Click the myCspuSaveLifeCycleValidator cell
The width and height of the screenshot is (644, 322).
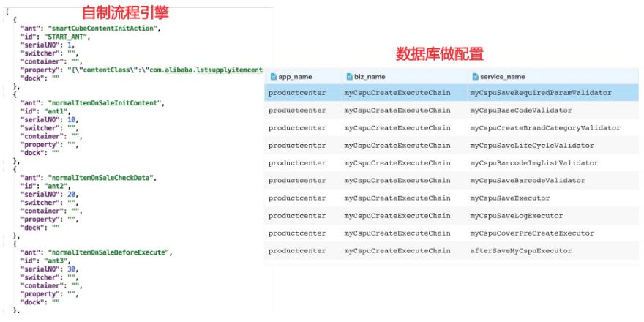532,146
